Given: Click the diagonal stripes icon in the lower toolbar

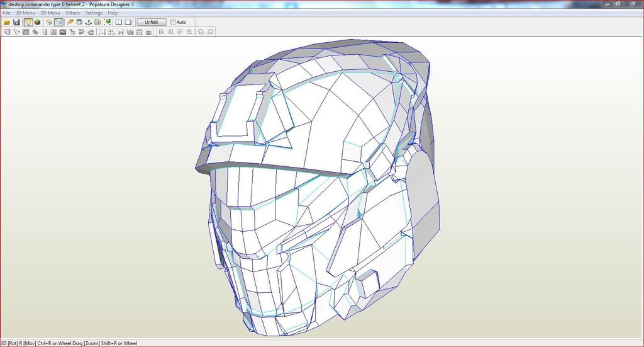Looking at the screenshot, I should pos(35,31).
